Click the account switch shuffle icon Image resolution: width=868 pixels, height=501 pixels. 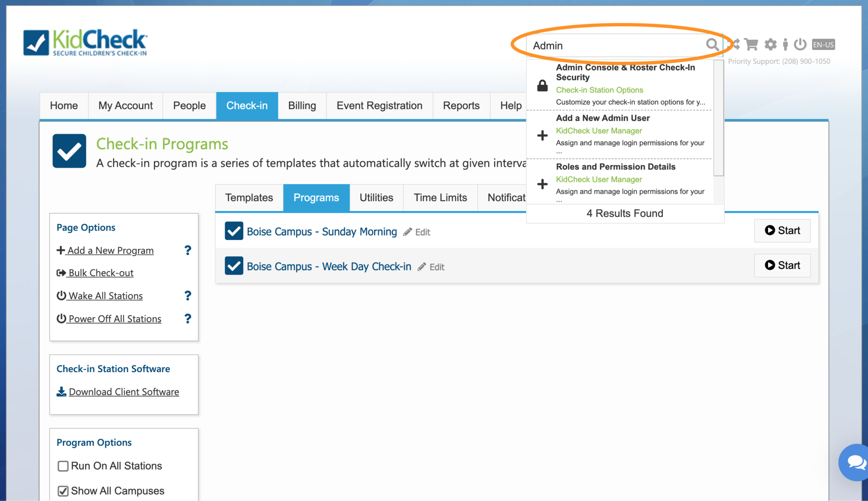coord(735,45)
